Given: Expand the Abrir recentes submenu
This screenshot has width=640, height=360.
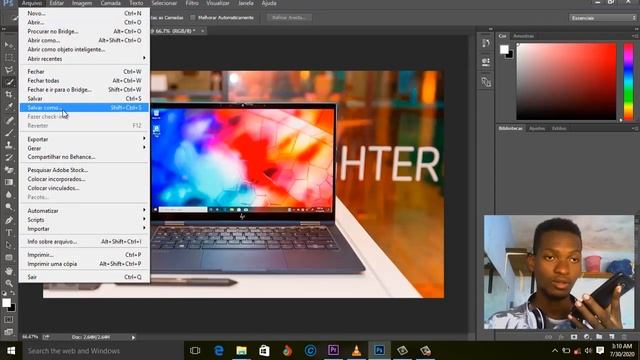Looking at the screenshot, I should coord(85,59).
